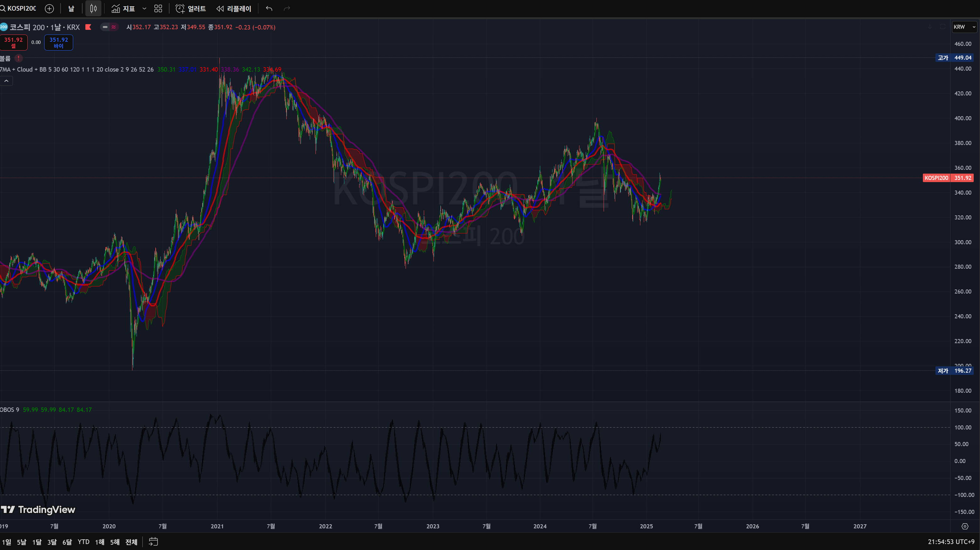
Task: Select the 날 interval button
Action: 71,8
